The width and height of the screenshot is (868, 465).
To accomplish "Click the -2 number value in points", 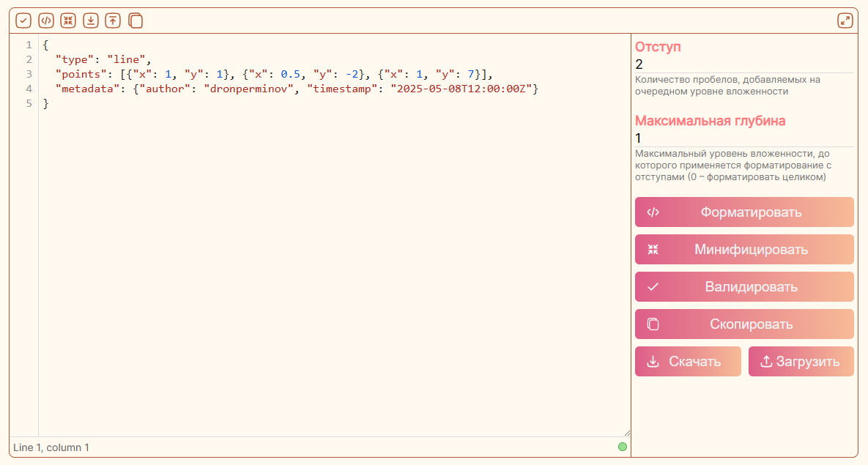I will tap(352, 74).
